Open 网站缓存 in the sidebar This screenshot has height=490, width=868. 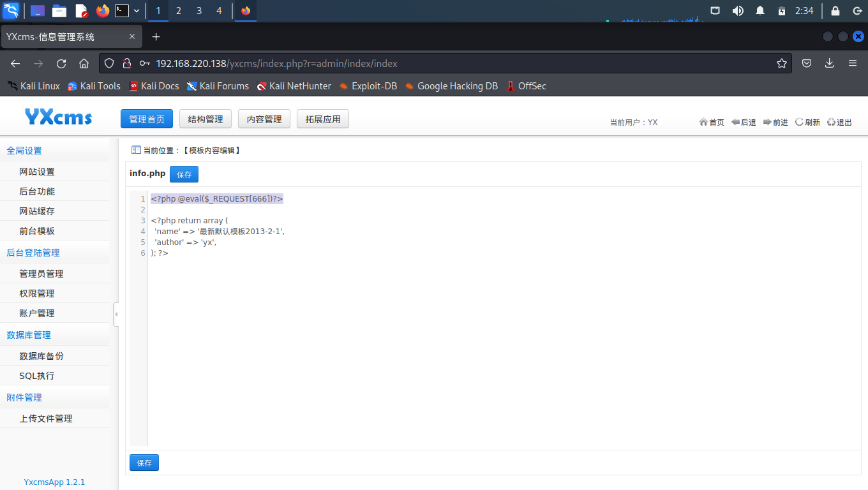tap(54, 211)
